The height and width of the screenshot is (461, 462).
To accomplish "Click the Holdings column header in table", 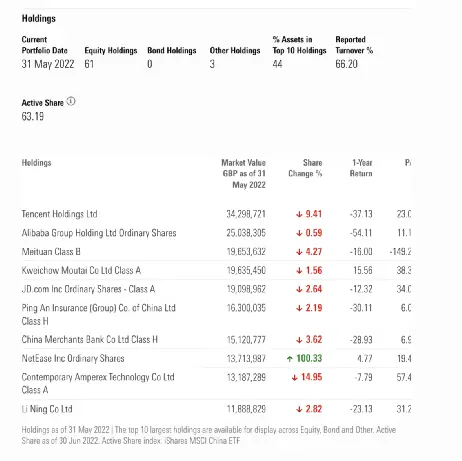I will (37, 163).
